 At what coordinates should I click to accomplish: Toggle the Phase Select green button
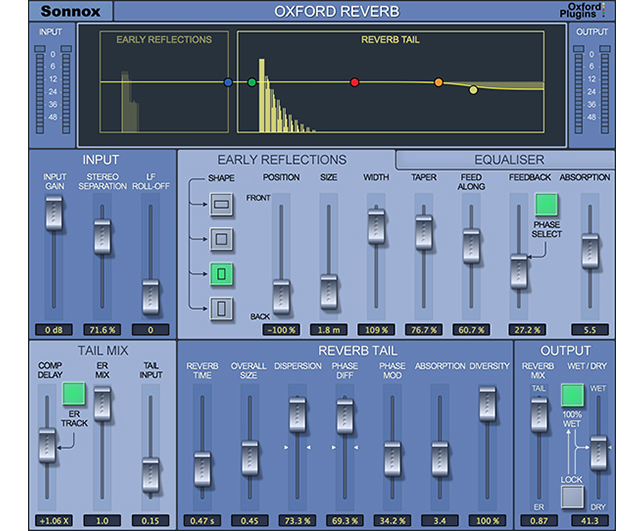click(x=546, y=205)
